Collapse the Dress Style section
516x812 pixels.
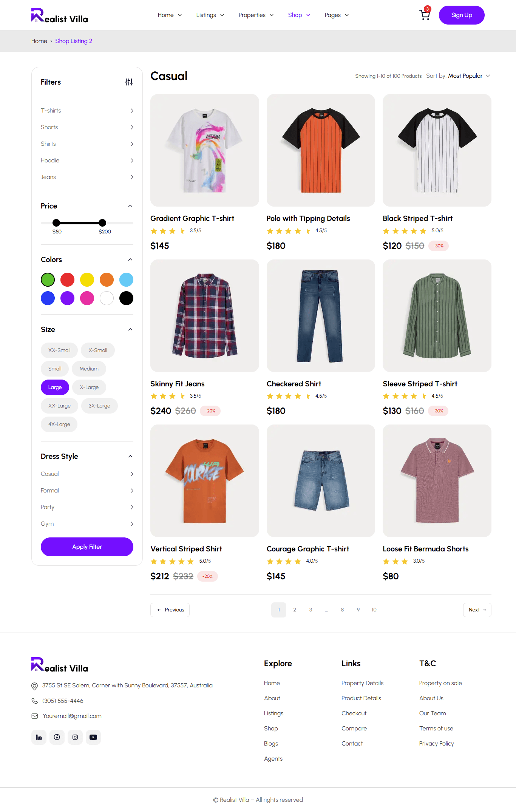(x=130, y=456)
